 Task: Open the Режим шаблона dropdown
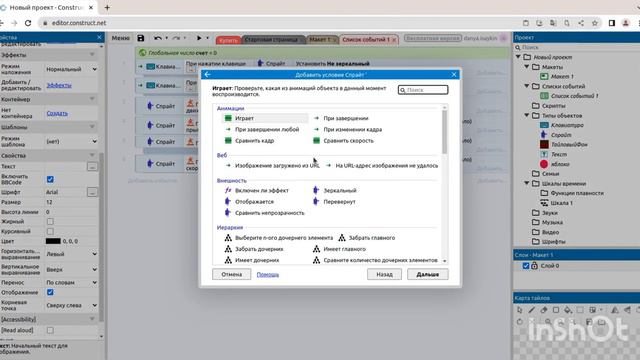pos(71,141)
